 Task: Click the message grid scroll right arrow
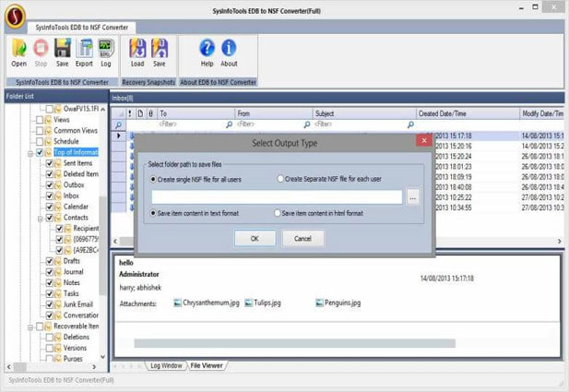coord(559,241)
